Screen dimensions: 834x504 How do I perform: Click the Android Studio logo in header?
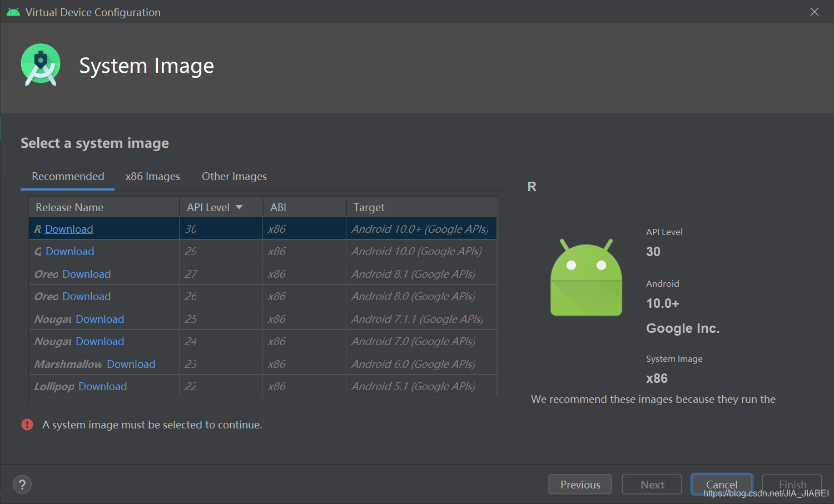[41, 65]
